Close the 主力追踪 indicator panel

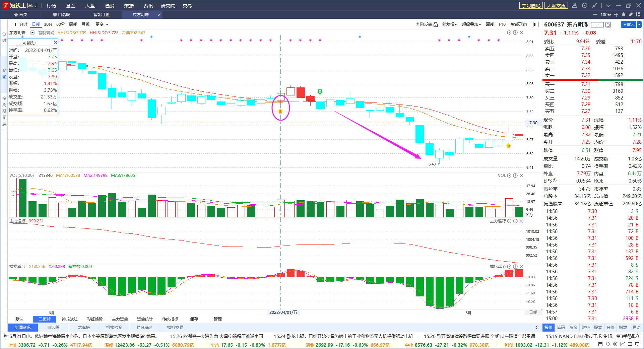click(521, 221)
